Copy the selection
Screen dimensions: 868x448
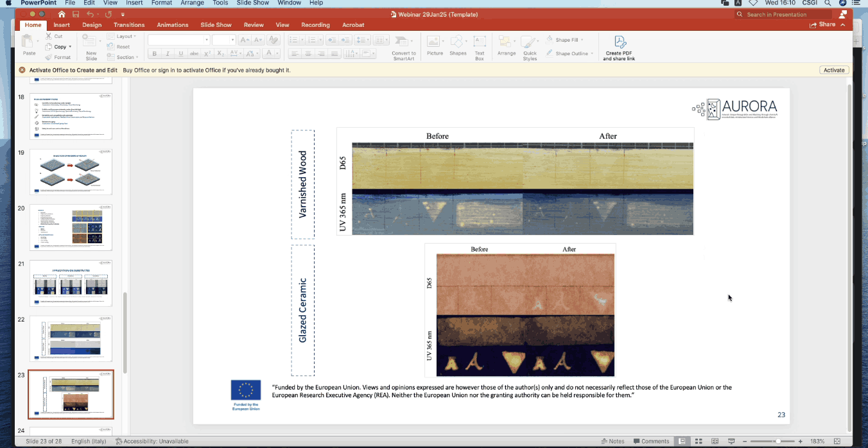pyautogui.click(x=56, y=47)
